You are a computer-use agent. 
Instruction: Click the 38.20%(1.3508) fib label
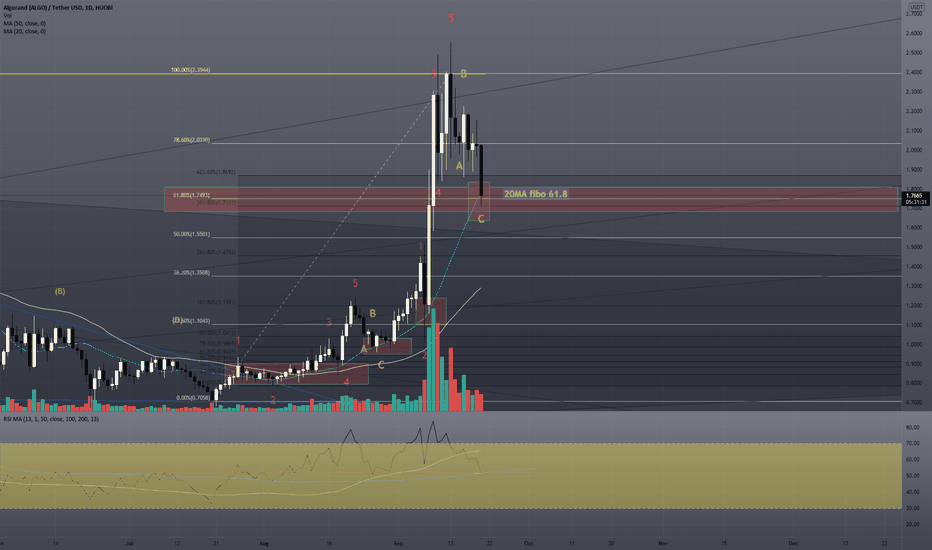point(191,273)
